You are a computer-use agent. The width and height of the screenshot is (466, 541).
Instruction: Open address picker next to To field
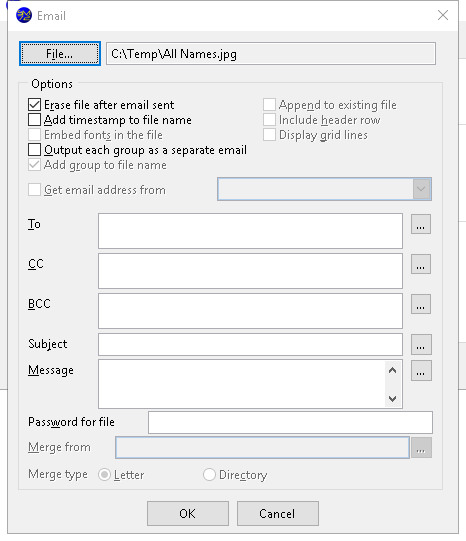pos(420,224)
